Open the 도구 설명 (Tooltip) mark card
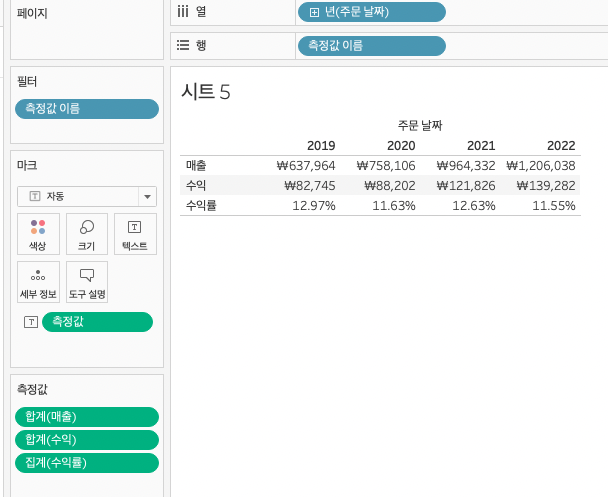 click(87, 282)
